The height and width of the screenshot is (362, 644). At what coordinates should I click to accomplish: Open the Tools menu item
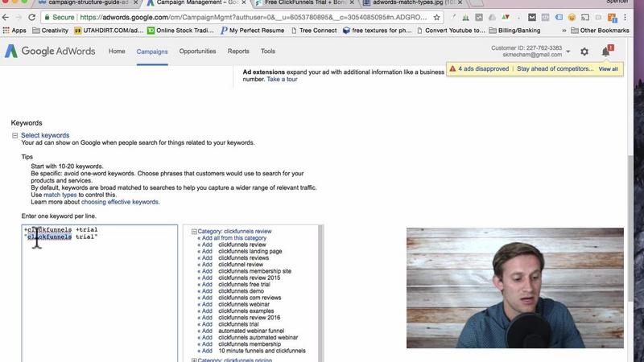click(268, 51)
